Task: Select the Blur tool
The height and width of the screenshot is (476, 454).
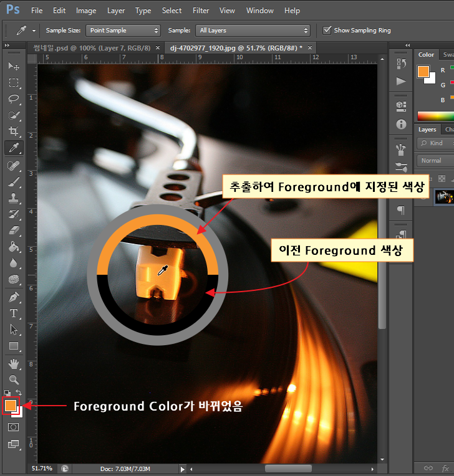Action: pos(13,262)
